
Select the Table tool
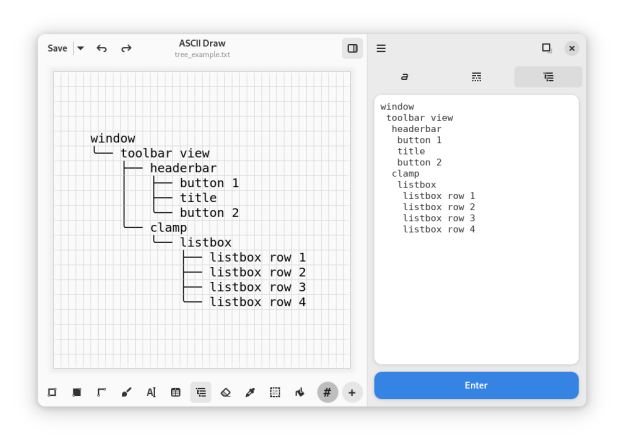point(176,393)
